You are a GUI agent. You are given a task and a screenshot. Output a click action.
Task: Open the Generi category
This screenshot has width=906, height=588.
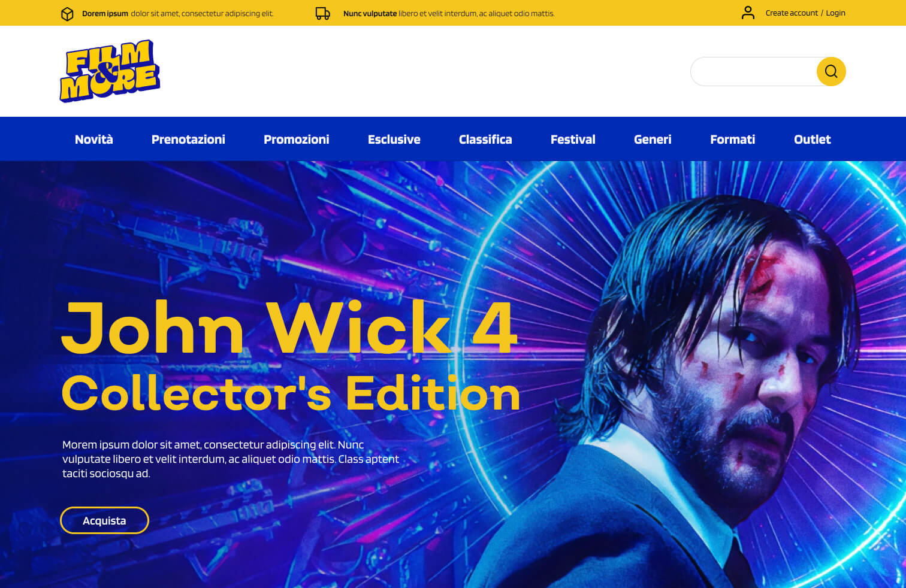pyautogui.click(x=653, y=139)
